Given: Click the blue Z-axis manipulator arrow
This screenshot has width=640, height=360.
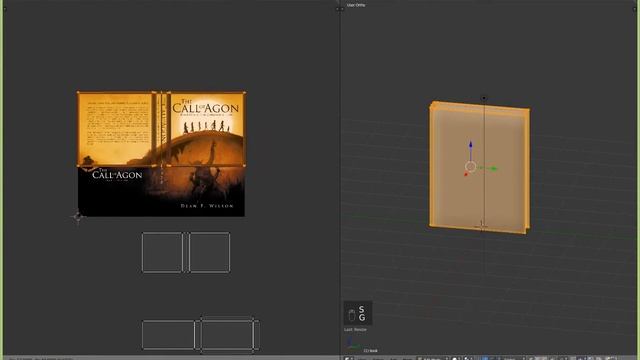Looking at the screenshot, I should 471,145.
